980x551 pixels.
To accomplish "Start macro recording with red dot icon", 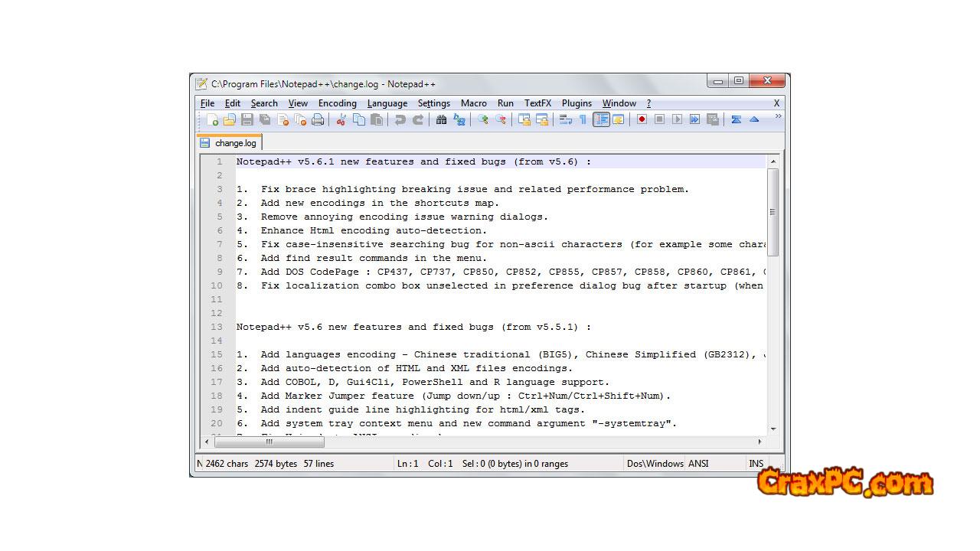I will tap(642, 119).
